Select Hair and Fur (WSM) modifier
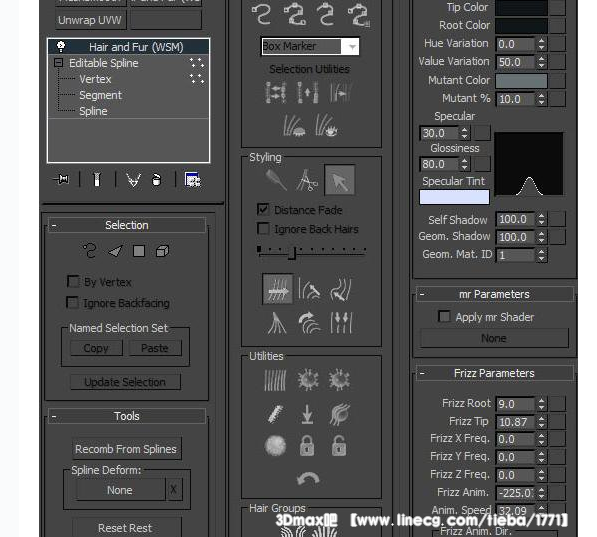 click(x=136, y=47)
